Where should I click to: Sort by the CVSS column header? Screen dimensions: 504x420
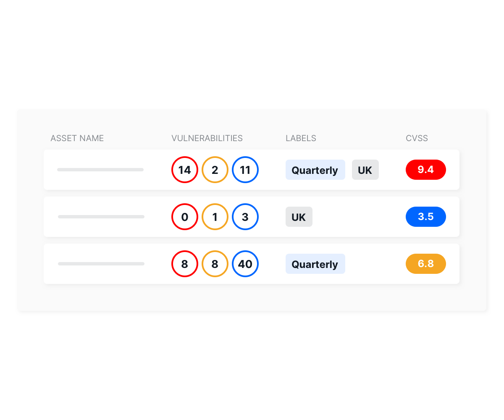click(x=417, y=138)
